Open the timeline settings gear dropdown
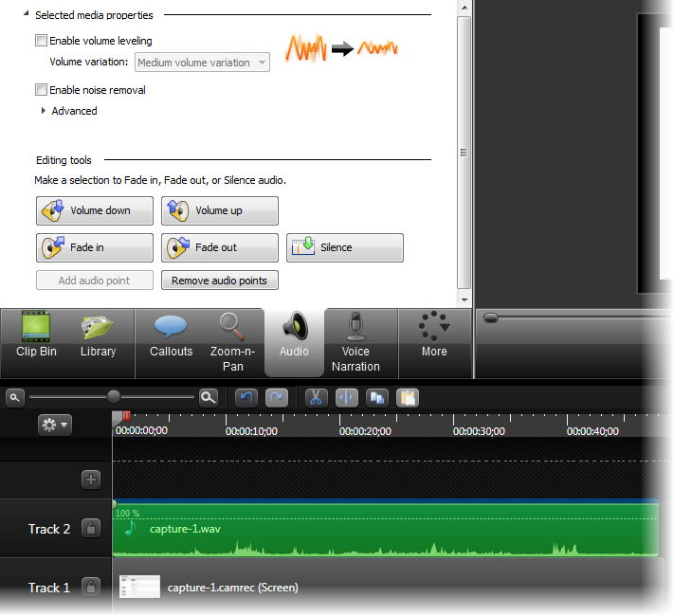Viewport: 674px width, 616px height. click(55, 426)
